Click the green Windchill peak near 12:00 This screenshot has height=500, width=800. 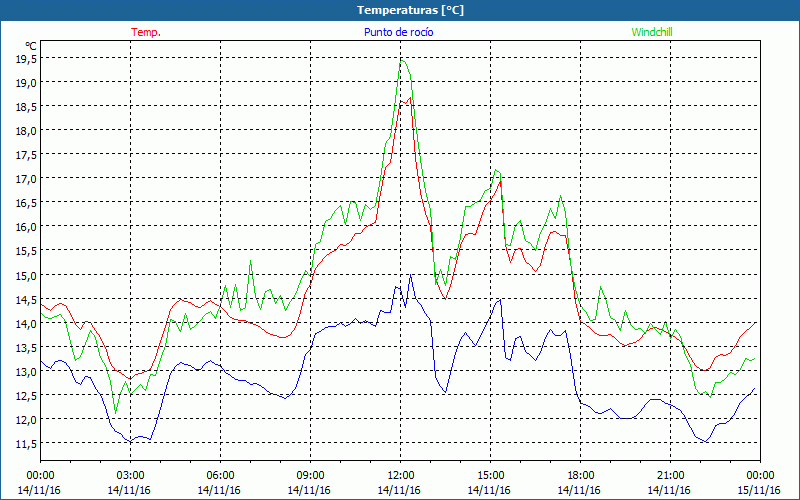(x=402, y=61)
